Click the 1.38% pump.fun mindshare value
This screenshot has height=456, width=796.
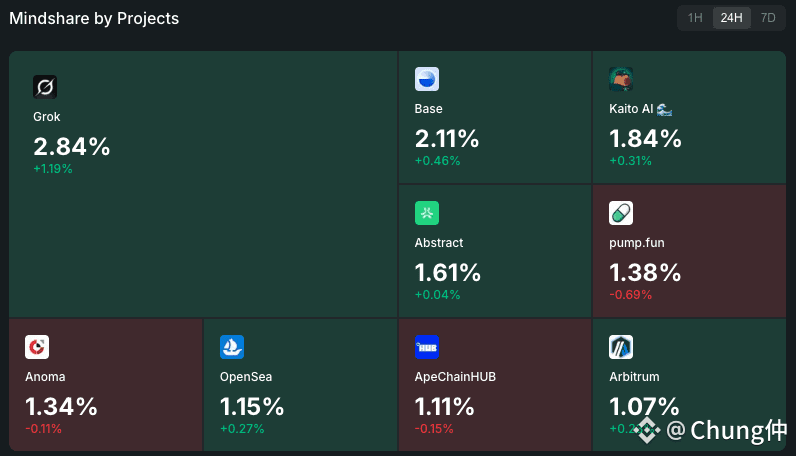(x=645, y=273)
